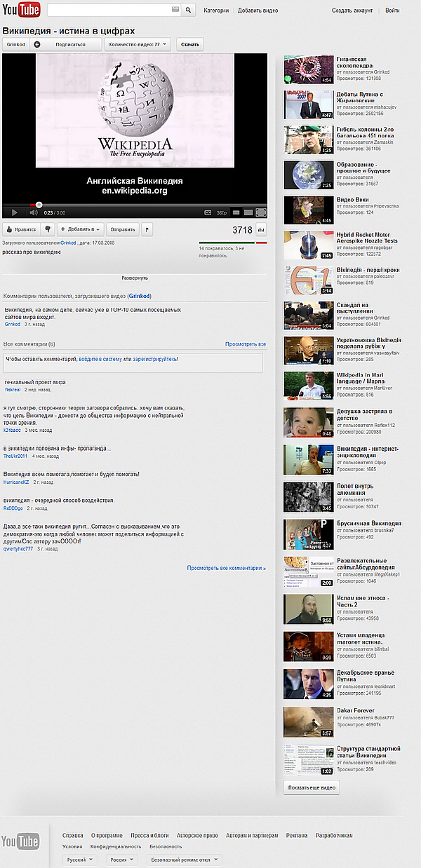Subscribe using the Подписаться button
This screenshot has width=421, height=868.
coord(70,44)
